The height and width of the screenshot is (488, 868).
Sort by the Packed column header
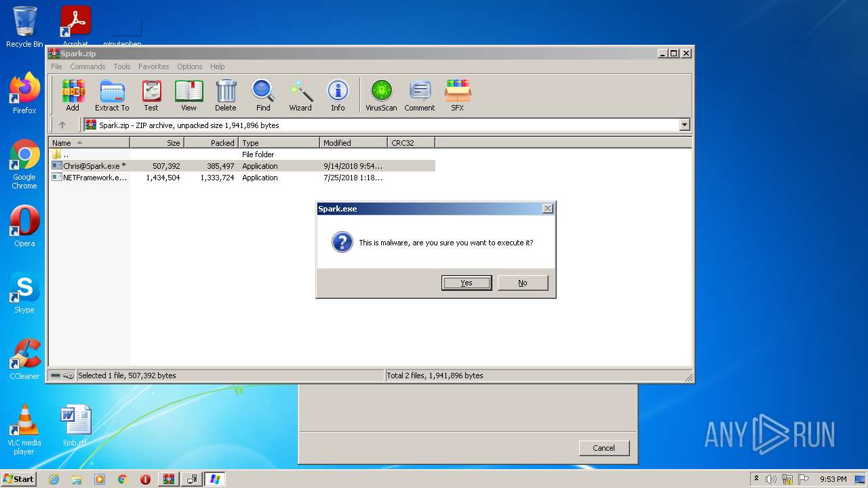[212, 142]
